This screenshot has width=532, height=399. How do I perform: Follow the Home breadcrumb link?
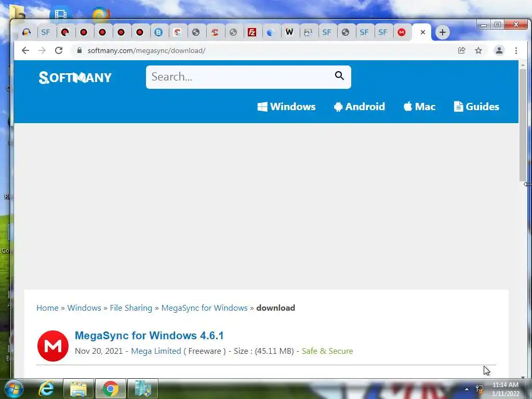tap(47, 308)
